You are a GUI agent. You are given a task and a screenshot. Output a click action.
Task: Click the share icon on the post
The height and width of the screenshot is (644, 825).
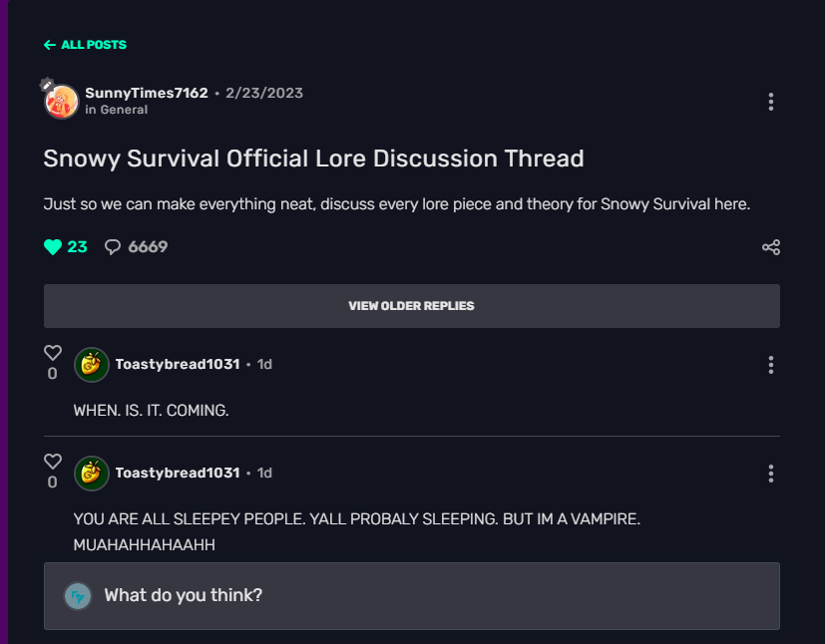[770, 246]
